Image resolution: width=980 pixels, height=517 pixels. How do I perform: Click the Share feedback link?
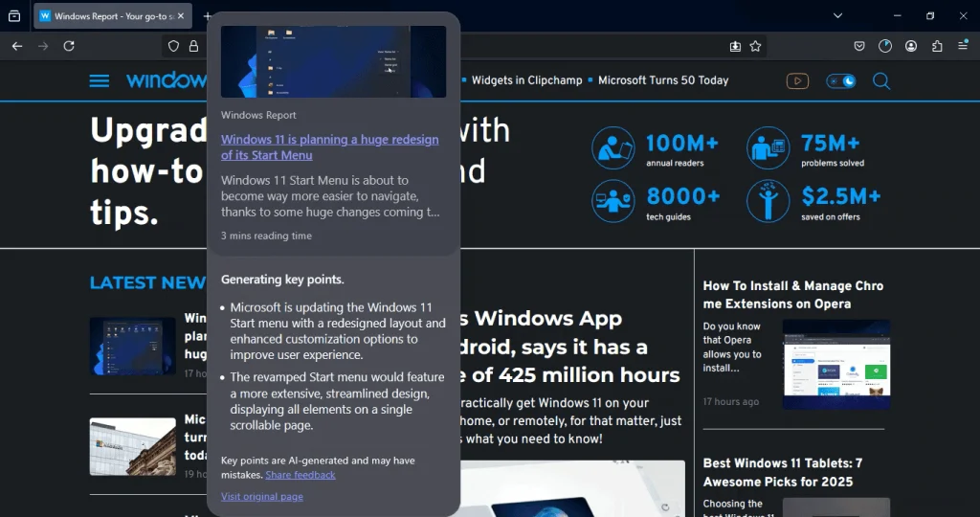tap(301, 475)
